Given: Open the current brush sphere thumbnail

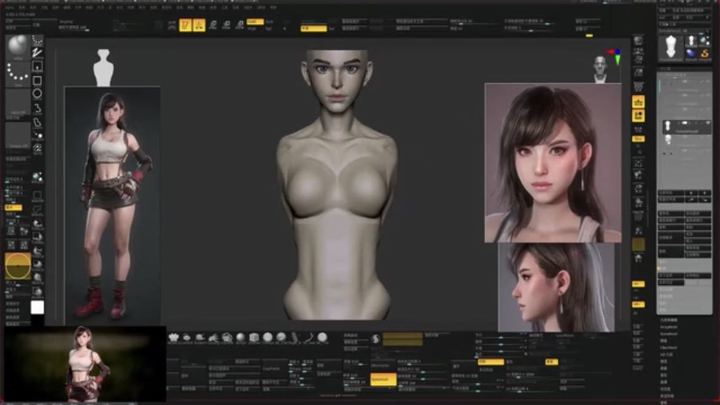Looking at the screenshot, I should [18, 47].
